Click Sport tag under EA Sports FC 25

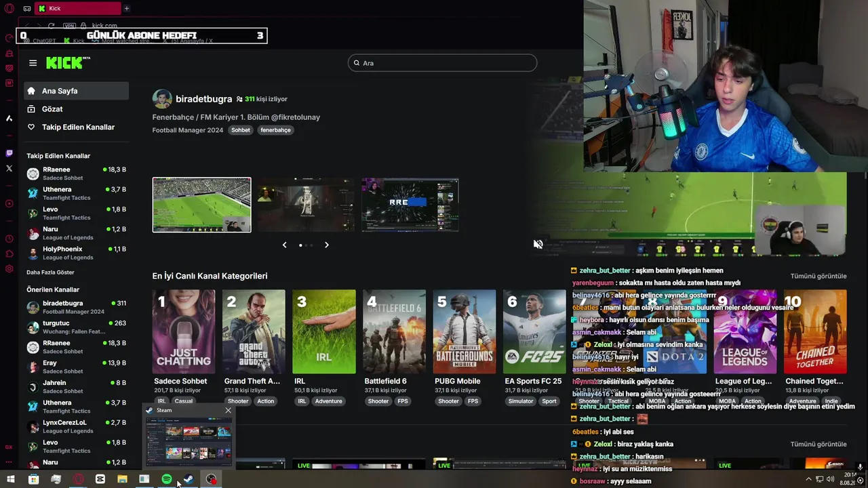click(x=549, y=401)
